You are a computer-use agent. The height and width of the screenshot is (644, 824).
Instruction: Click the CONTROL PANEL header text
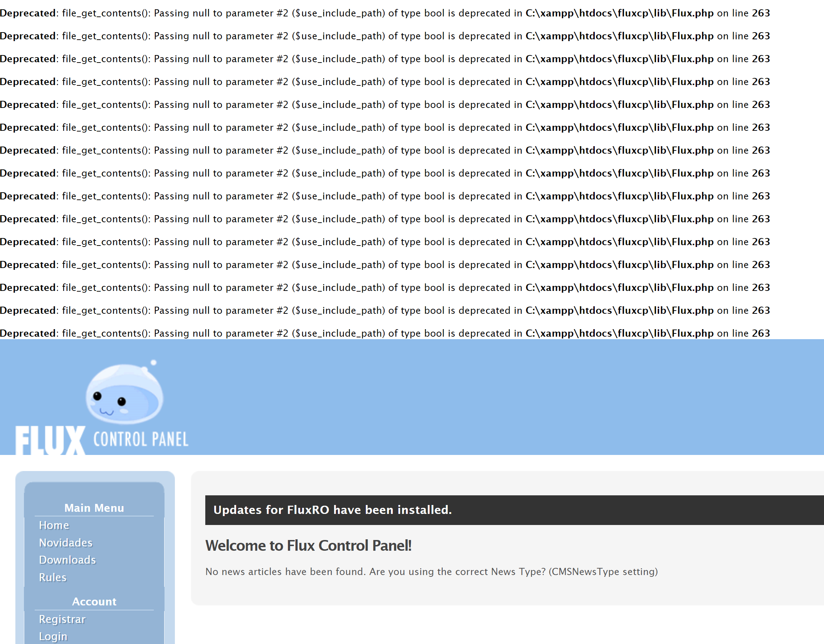coord(141,440)
